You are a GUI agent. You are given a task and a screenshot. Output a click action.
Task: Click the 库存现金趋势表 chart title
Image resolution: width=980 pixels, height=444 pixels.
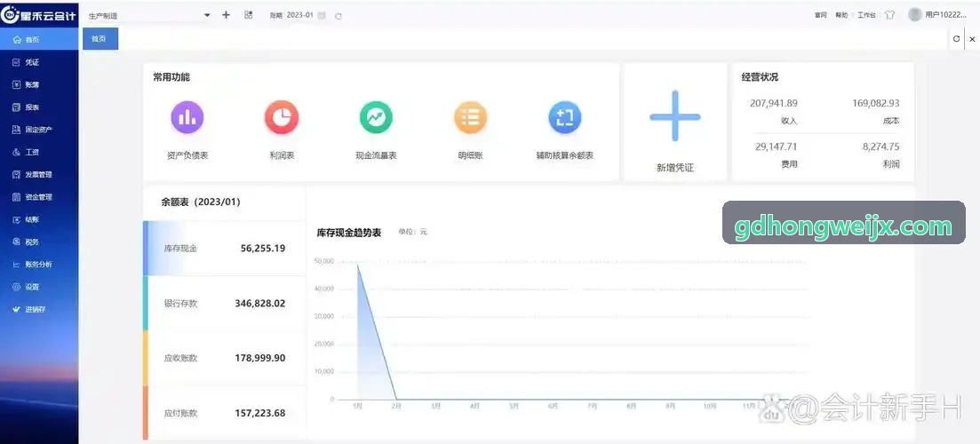tap(349, 233)
